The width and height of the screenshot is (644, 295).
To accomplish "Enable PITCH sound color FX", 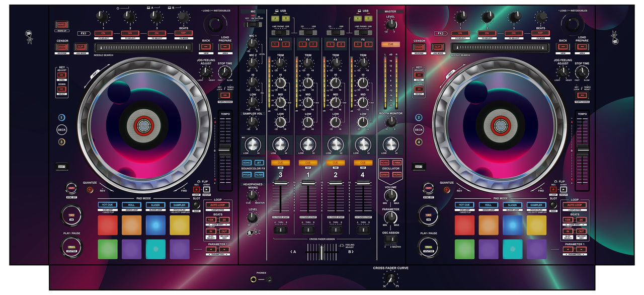I will pos(247,175).
